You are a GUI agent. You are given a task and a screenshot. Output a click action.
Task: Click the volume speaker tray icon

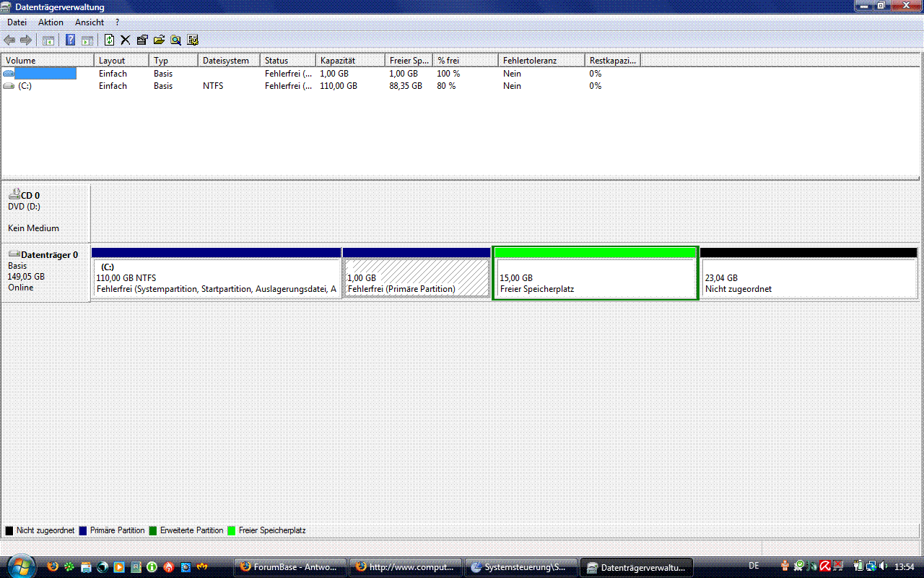[884, 566]
